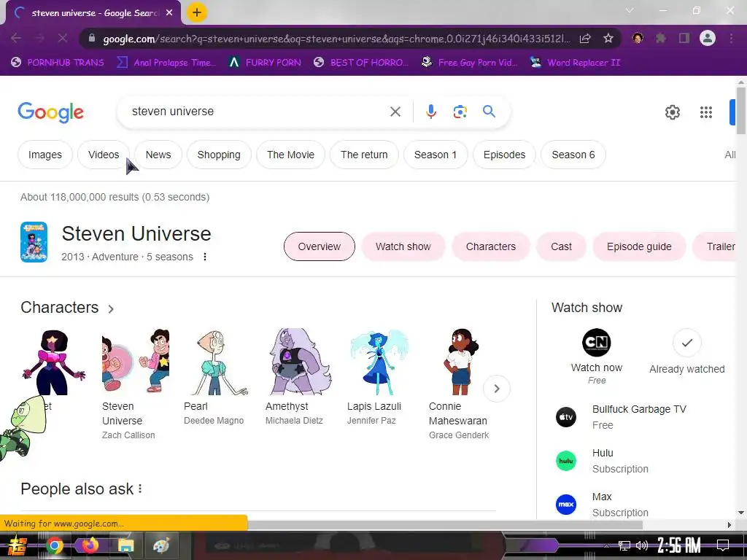Open the Steven Universe character card
This screenshot has height=560, width=747.
point(136,384)
